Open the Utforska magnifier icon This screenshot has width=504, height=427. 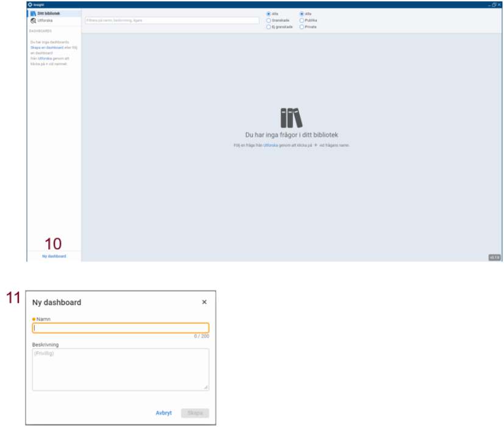[x=33, y=21]
